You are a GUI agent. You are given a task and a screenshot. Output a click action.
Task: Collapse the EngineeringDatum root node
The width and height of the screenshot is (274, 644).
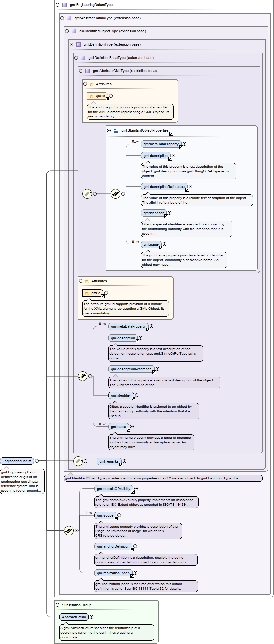pyautogui.click(x=37, y=461)
